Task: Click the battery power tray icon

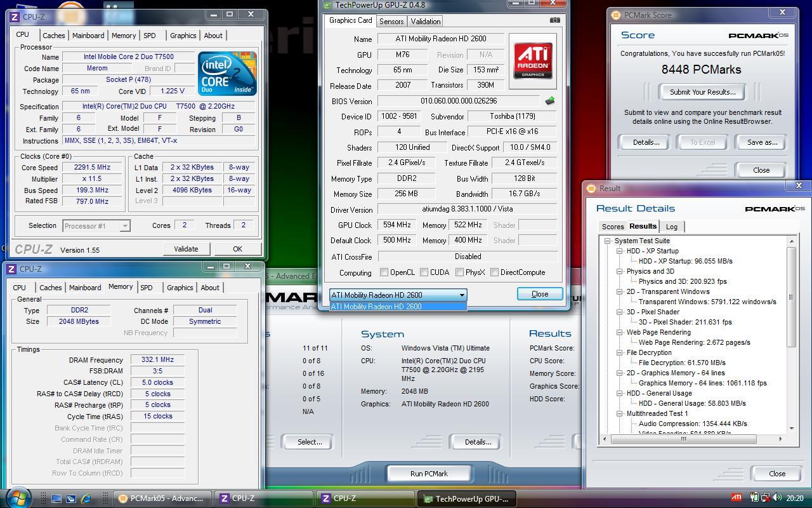Action: pyautogui.click(x=754, y=498)
